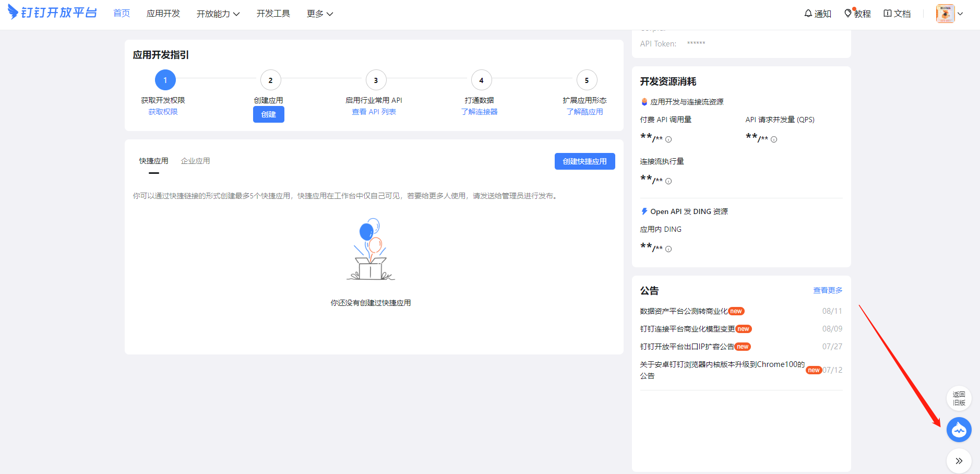Open 了解连接器 link
The image size is (980, 474).
point(479,112)
